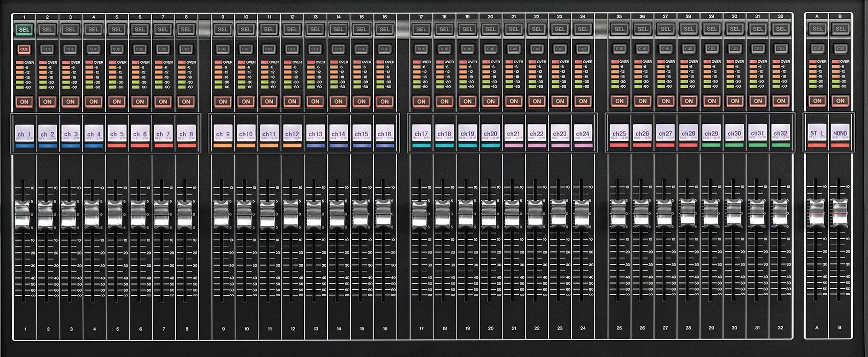
Task: Click the cyan color bar under ch18
Action: pyautogui.click(x=444, y=145)
